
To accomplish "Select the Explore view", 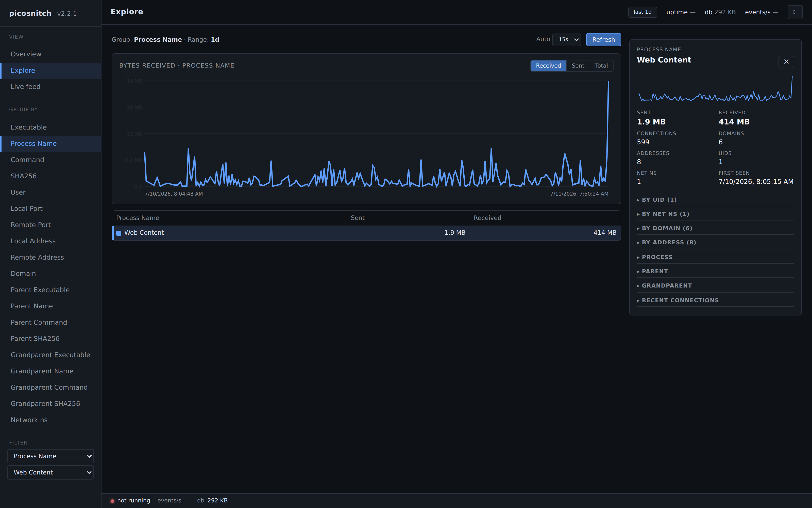I will click(x=51, y=71).
